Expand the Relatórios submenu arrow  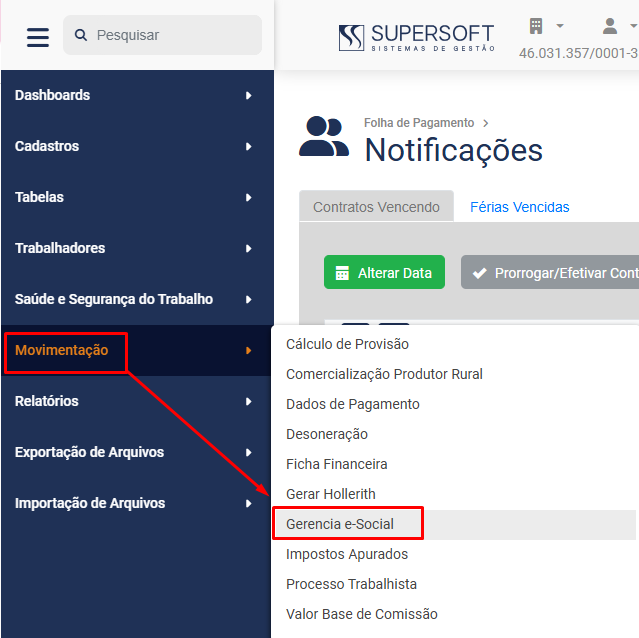pyautogui.click(x=249, y=402)
